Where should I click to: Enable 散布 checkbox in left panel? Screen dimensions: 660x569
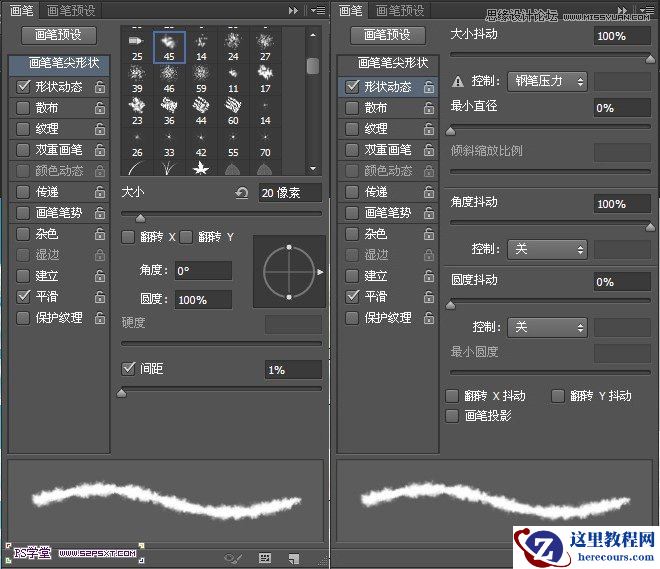23,108
